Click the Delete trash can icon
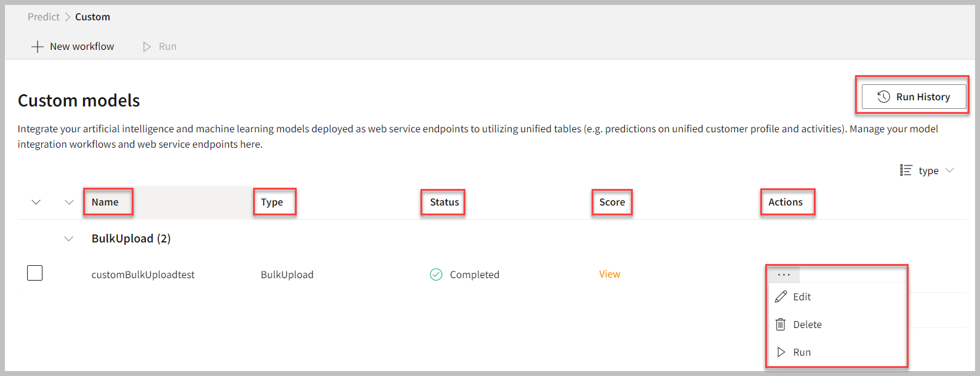The height and width of the screenshot is (376, 980). coord(781,324)
